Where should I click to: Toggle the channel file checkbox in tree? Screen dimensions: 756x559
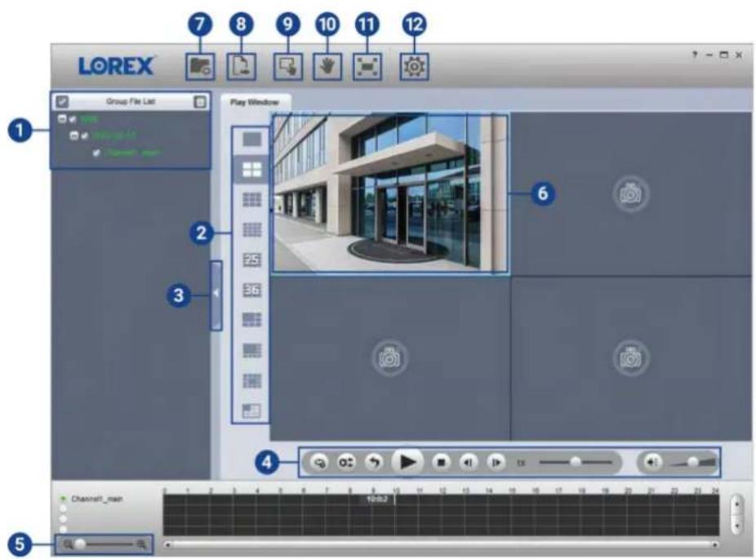pyautogui.click(x=96, y=153)
